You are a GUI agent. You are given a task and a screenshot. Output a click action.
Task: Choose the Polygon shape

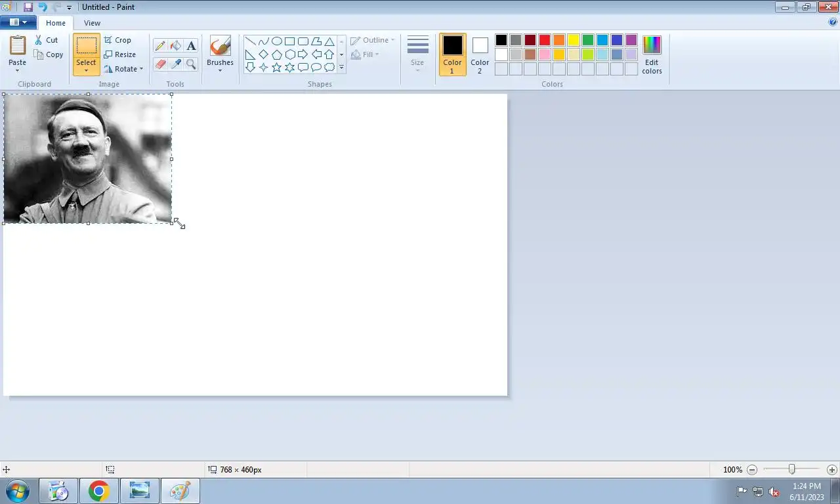316,41
